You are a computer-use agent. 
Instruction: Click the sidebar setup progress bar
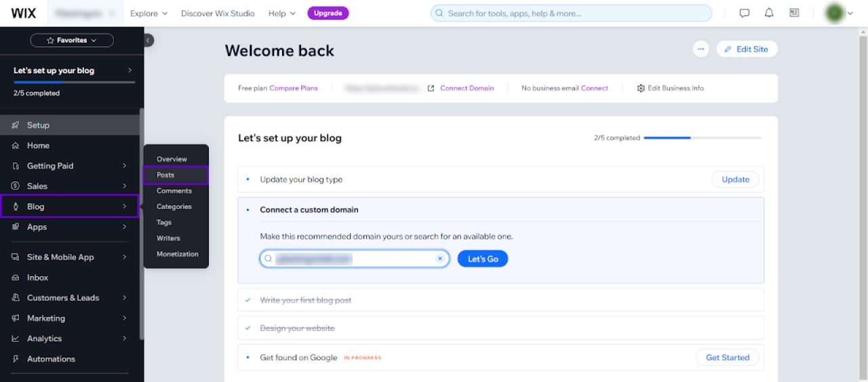click(74, 82)
